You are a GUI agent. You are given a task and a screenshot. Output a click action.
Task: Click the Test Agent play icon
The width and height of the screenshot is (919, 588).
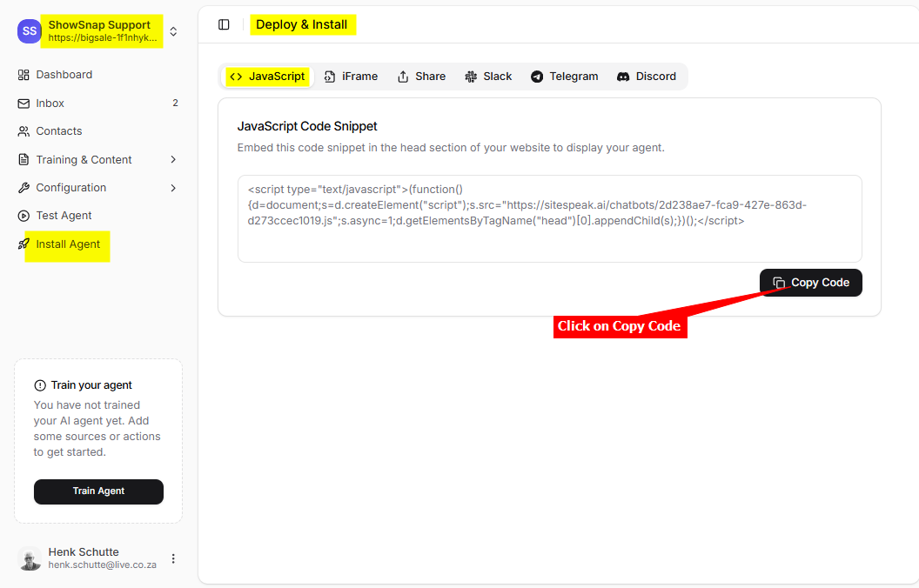click(23, 216)
